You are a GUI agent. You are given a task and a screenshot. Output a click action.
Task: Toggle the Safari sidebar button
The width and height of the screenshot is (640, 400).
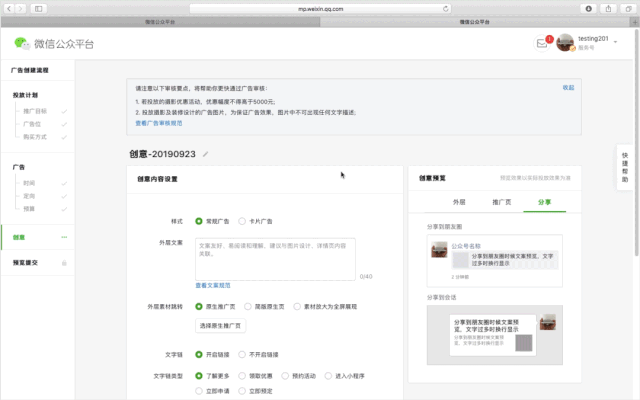pos(38,9)
